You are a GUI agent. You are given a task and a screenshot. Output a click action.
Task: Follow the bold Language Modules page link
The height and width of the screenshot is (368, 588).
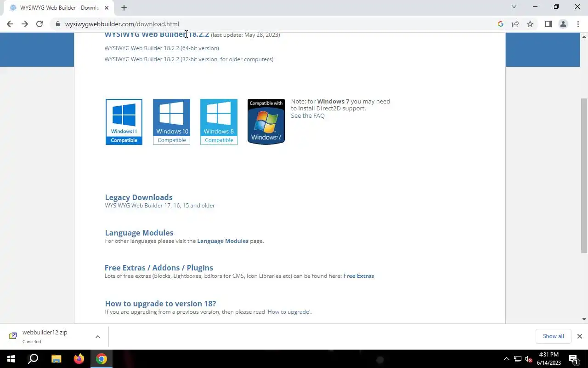[x=223, y=241]
